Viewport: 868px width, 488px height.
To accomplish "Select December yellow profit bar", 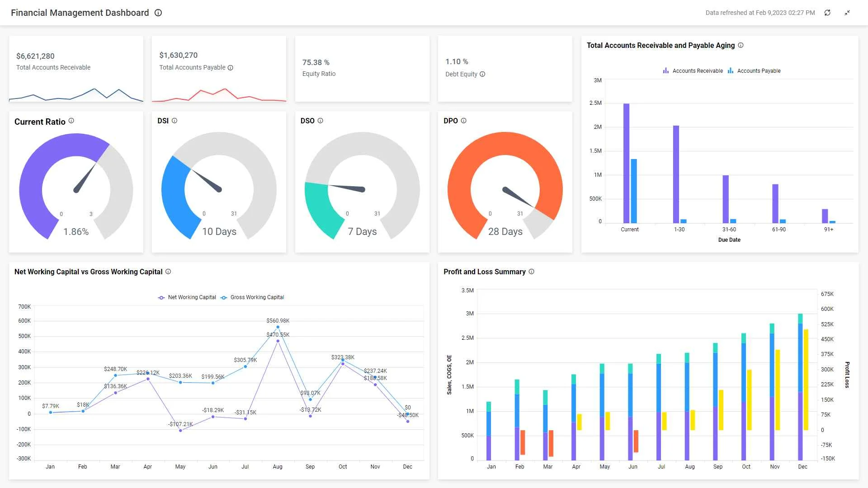I will coord(806,380).
